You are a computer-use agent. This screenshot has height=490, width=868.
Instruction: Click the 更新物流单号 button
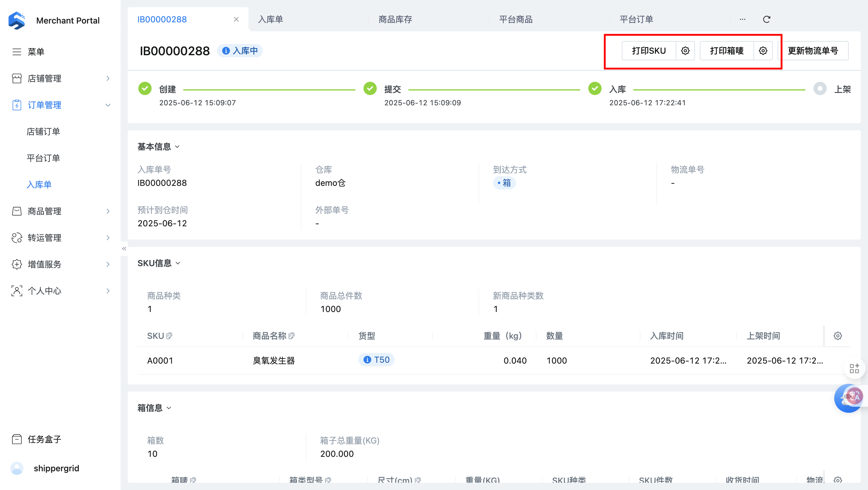coord(813,51)
